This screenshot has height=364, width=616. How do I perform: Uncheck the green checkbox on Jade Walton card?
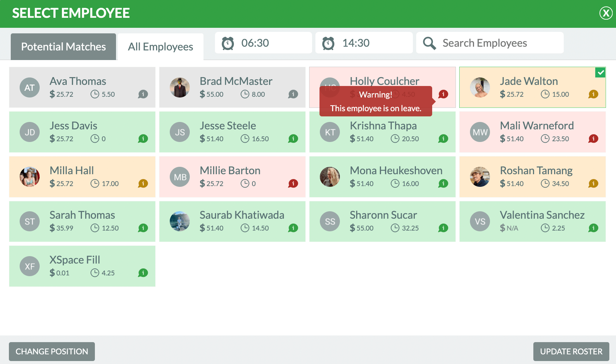click(600, 73)
